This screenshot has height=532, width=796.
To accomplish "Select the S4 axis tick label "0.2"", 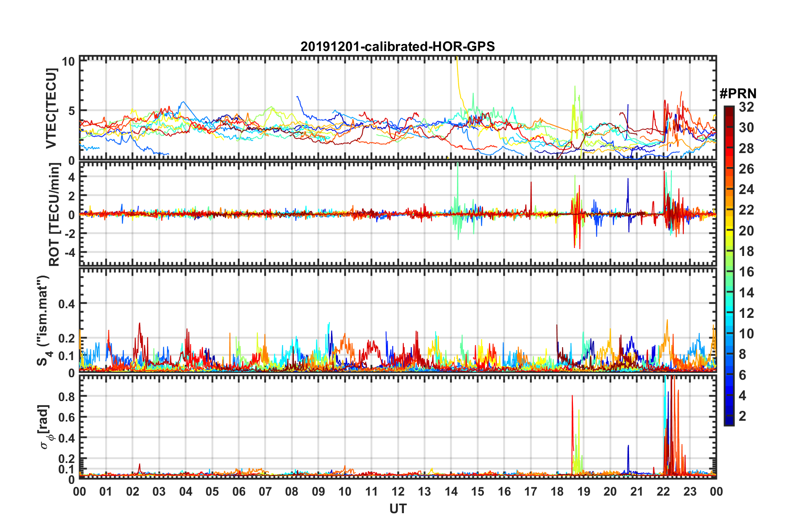I will (x=67, y=338).
